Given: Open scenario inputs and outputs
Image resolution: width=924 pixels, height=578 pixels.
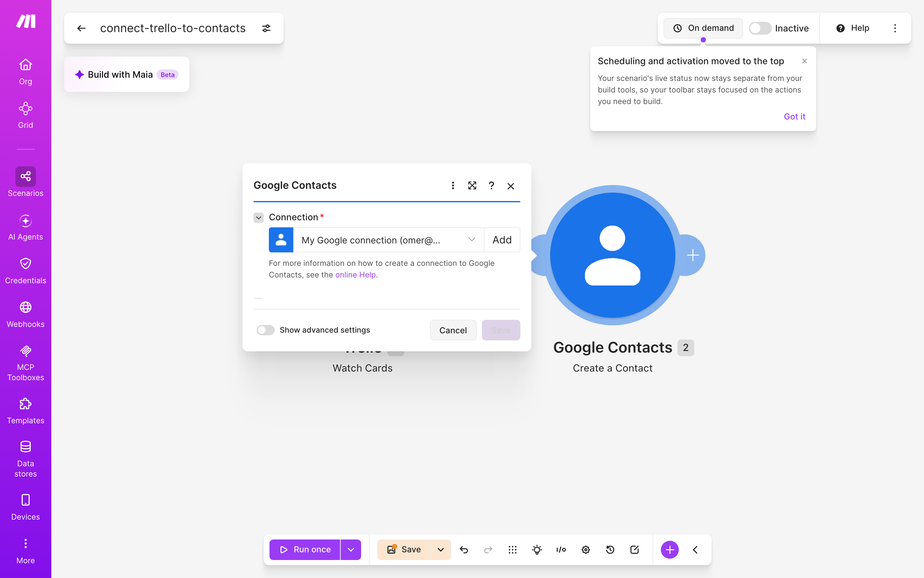Looking at the screenshot, I should [561, 550].
